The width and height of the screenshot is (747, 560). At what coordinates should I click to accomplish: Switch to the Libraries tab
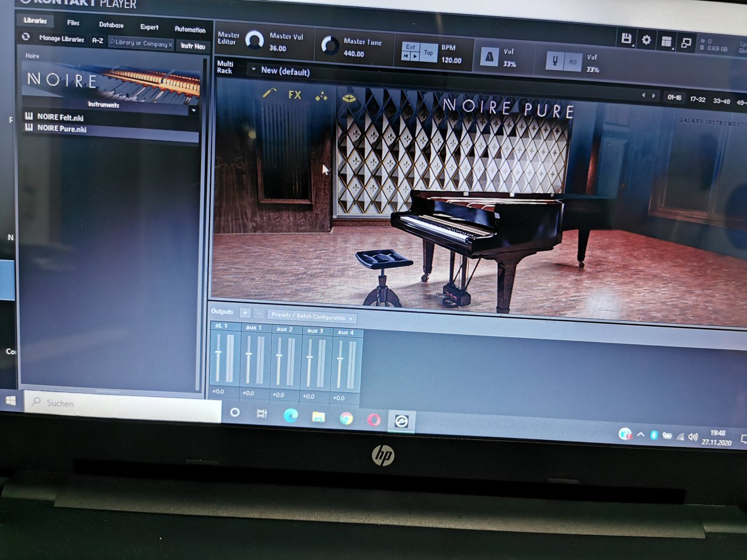[36, 20]
